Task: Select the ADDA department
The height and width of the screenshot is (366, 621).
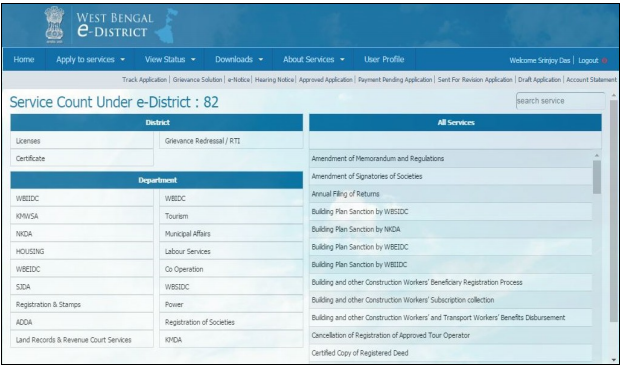Action: 82,322
